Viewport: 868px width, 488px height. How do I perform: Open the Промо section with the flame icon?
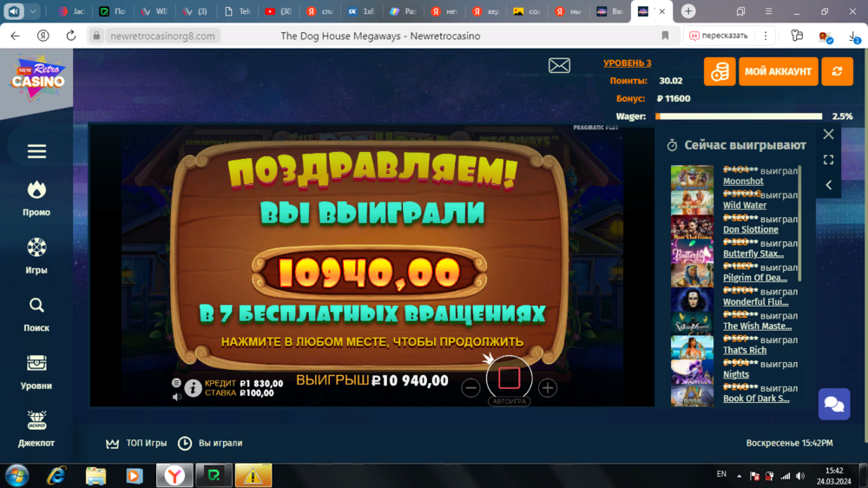pos(36,198)
